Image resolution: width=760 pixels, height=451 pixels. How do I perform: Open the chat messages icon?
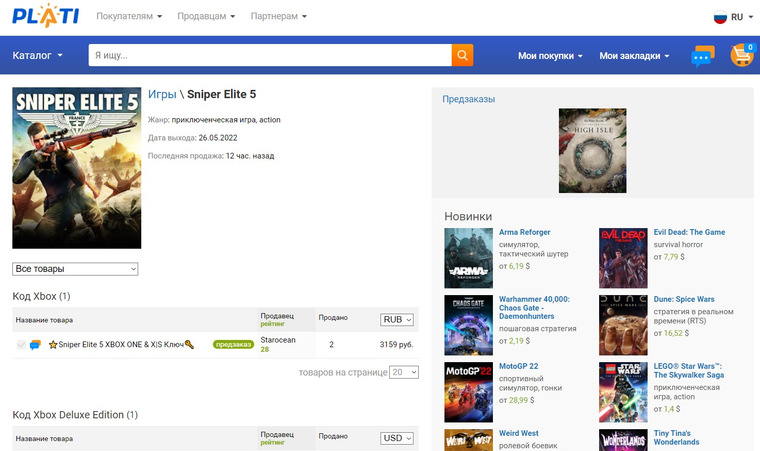click(702, 56)
